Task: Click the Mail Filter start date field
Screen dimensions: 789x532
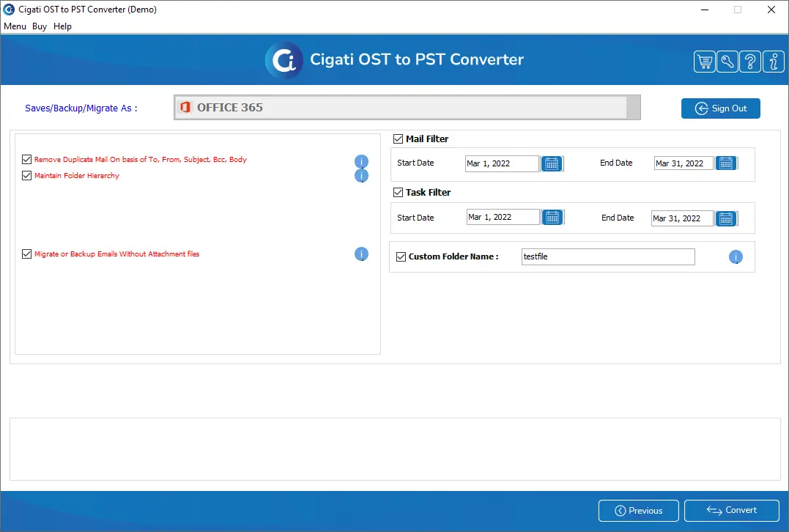Action: coord(502,163)
